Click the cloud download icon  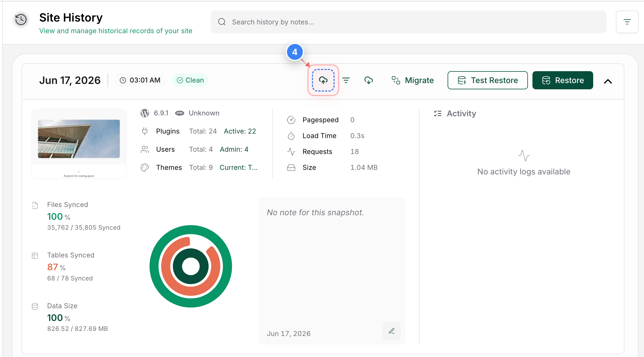(x=368, y=80)
